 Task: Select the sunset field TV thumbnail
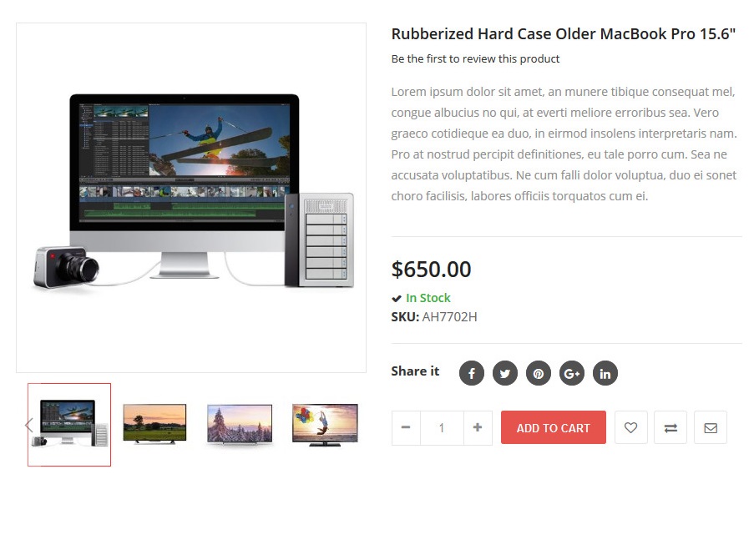click(154, 423)
